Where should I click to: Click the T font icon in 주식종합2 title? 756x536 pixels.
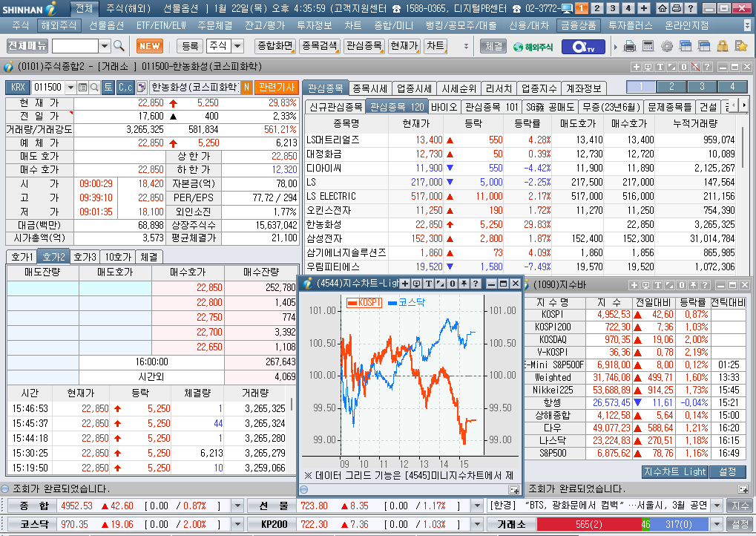point(660,67)
